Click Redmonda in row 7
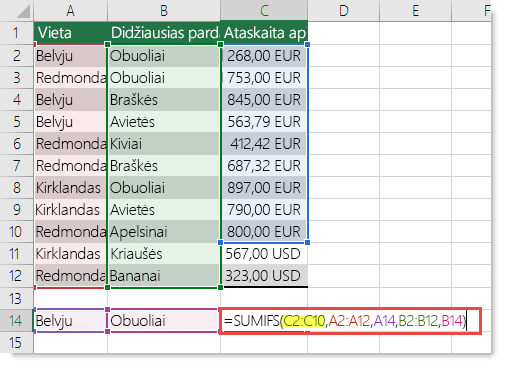506x368 pixels. pyautogui.click(x=70, y=166)
